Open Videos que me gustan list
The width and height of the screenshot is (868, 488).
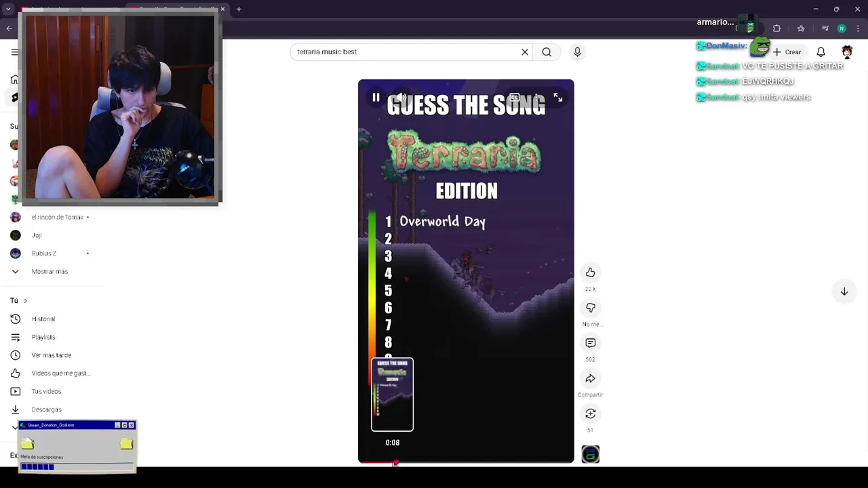click(x=49, y=373)
